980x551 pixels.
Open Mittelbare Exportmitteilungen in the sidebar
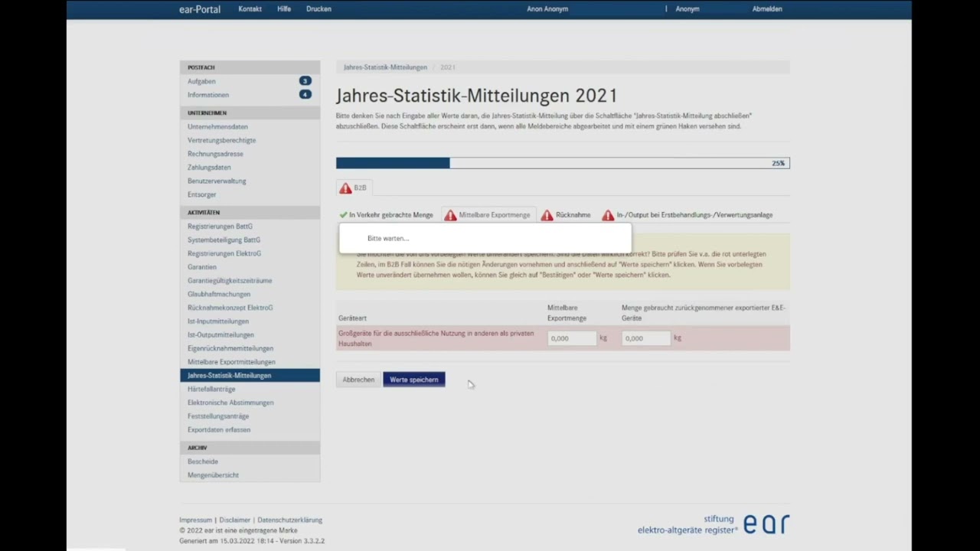[x=231, y=362]
